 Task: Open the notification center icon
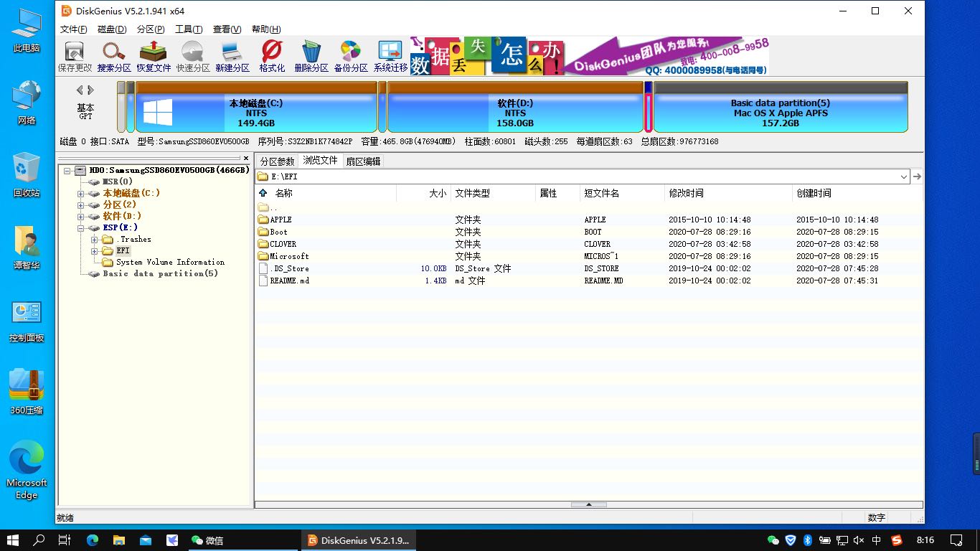tap(956, 540)
